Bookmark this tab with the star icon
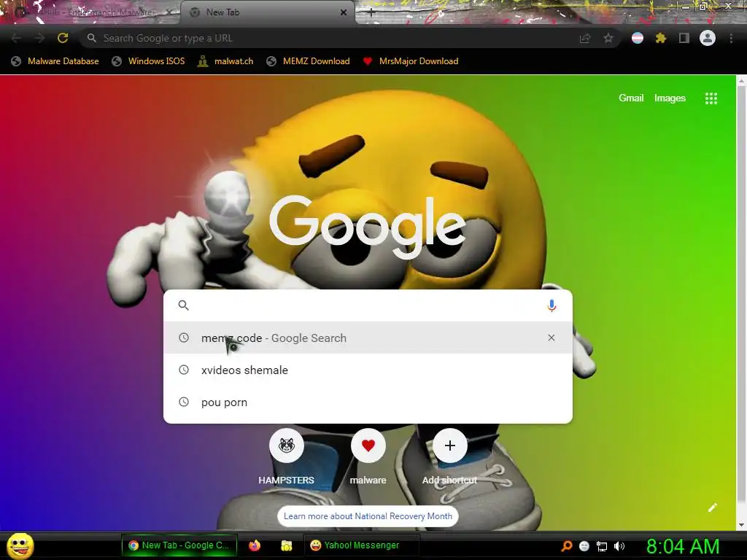The image size is (747, 560). [x=608, y=38]
